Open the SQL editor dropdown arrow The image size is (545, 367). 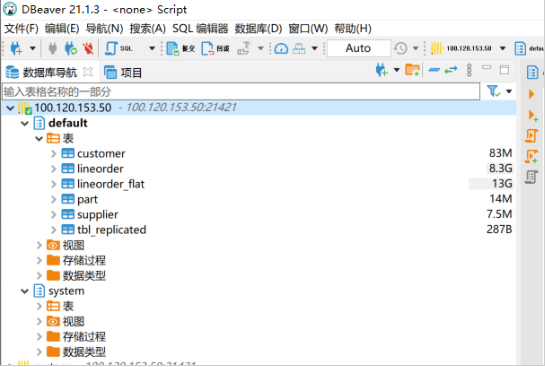(152, 48)
